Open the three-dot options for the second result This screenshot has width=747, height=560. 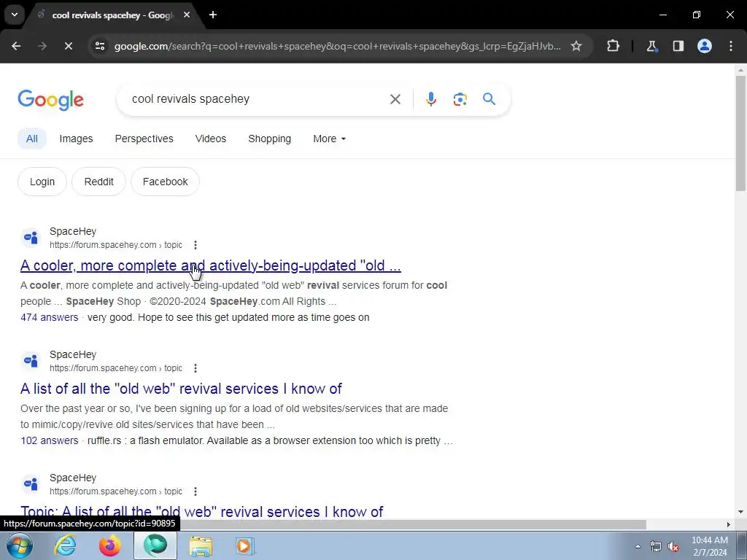coord(196,368)
